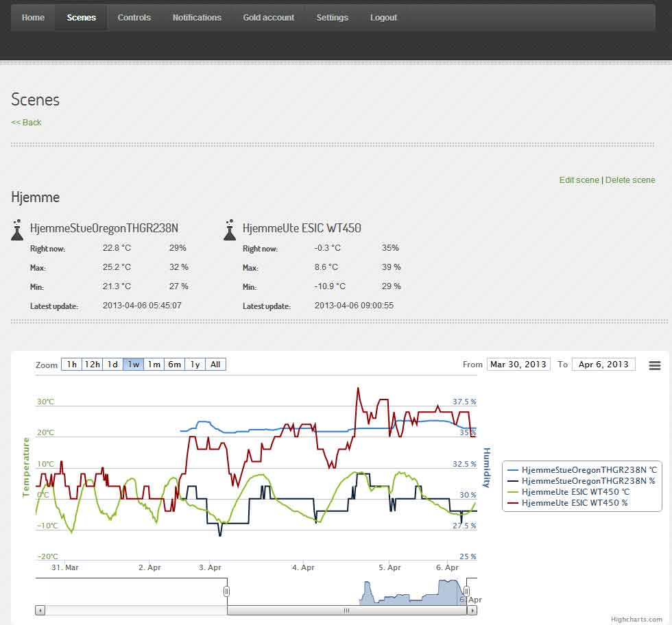This screenshot has width=672, height=625.
Task: Click the left navigator range handle
Action: [227, 591]
